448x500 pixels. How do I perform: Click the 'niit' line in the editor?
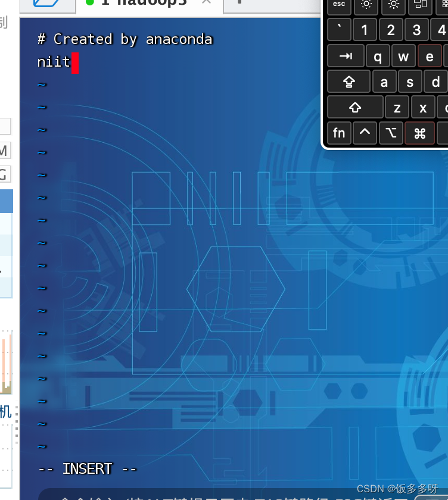[x=54, y=62]
